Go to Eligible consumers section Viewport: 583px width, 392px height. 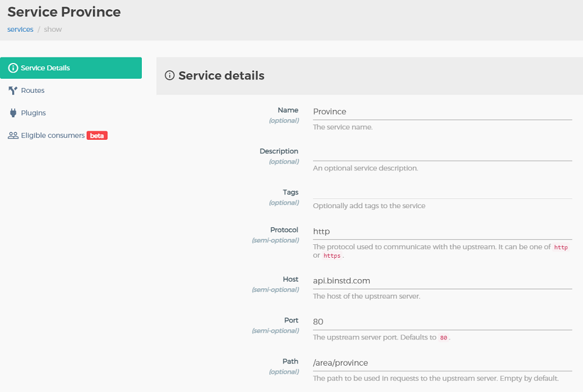(53, 136)
